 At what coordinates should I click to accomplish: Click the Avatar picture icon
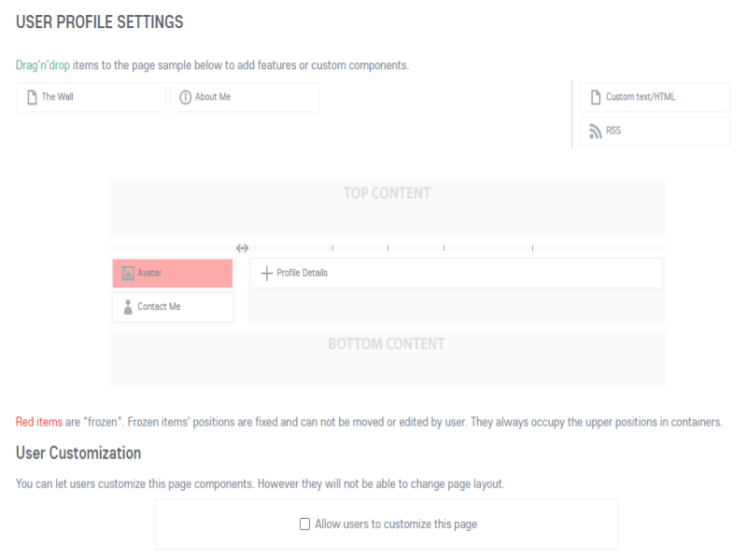pos(128,273)
